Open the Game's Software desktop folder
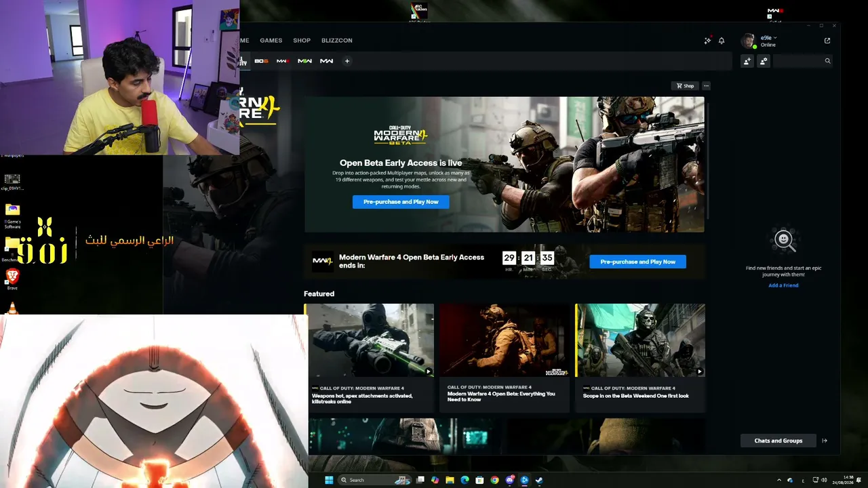 [x=12, y=217]
